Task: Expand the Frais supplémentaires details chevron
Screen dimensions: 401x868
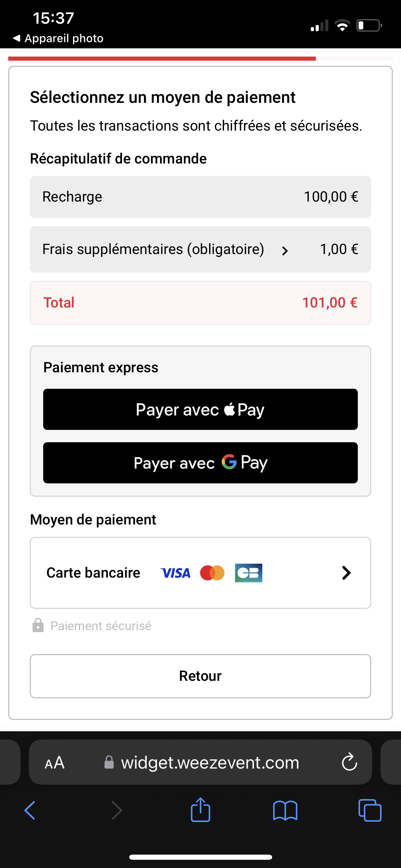Action: 285,251
